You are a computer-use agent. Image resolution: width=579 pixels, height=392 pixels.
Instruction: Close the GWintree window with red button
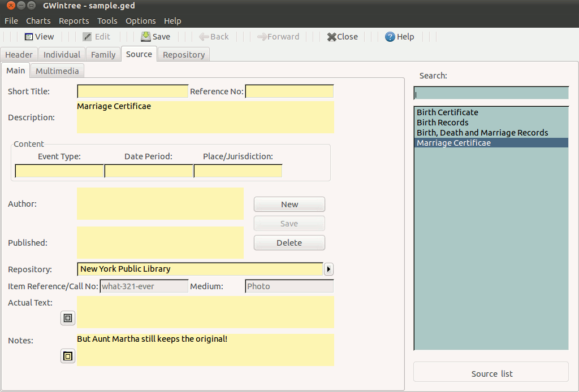click(x=11, y=6)
